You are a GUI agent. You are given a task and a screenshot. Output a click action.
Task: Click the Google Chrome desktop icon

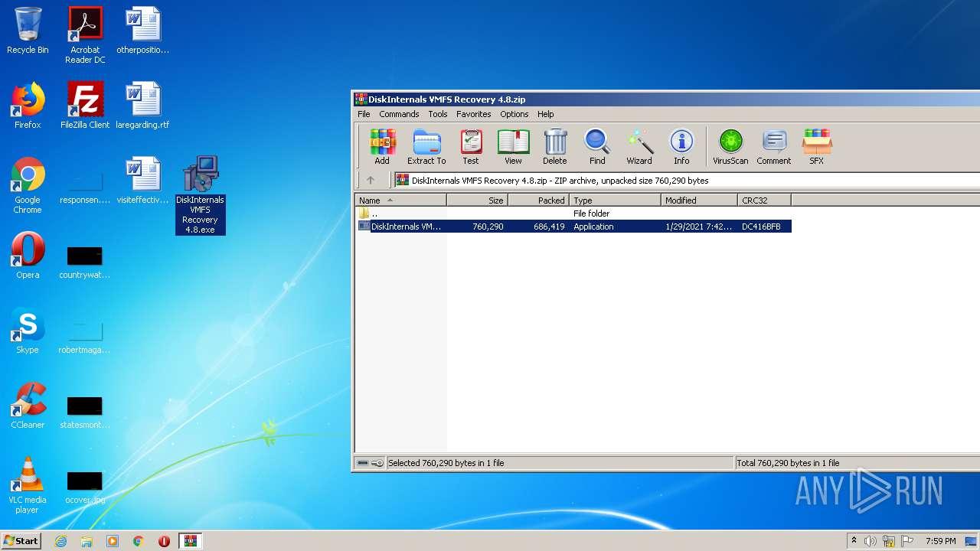point(28,185)
